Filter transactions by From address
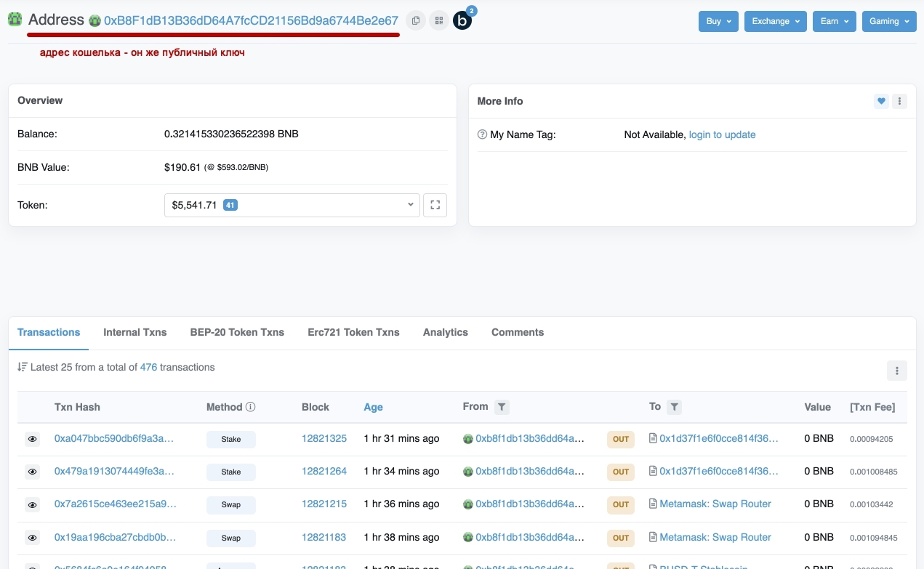The height and width of the screenshot is (569, 924). point(502,408)
